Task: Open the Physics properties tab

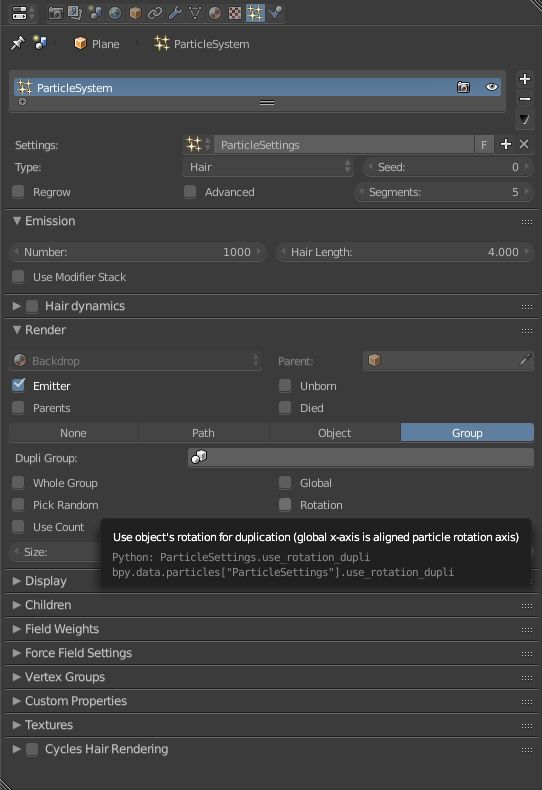Action: coord(275,13)
